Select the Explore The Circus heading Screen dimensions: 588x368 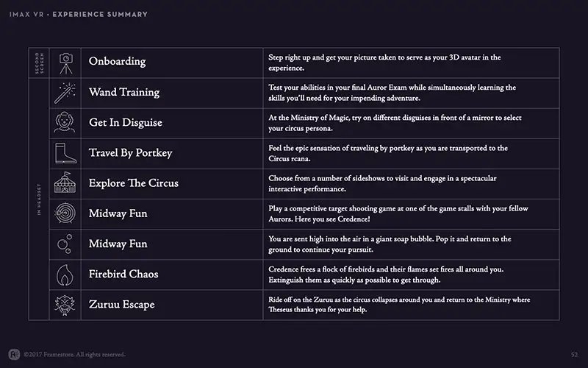pyautogui.click(x=134, y=183)
